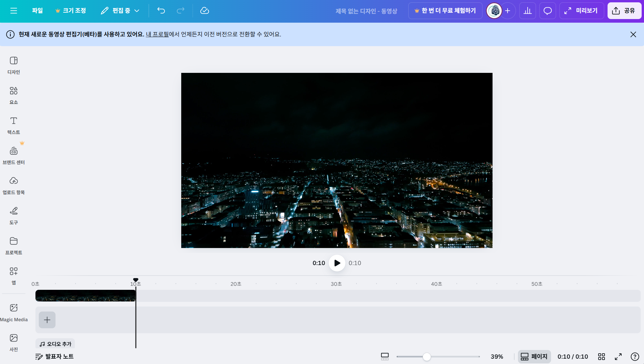Toggle fullscreen mode icon at bottom right

618,357
